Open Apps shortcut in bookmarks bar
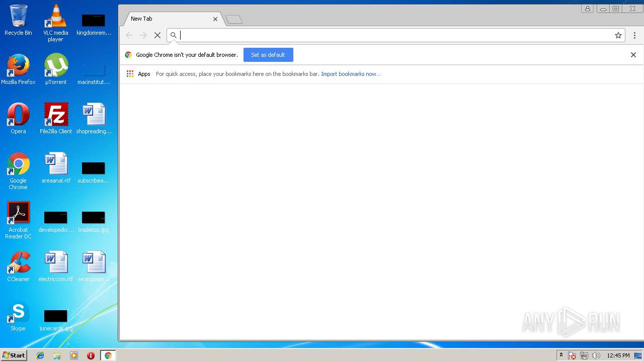The image size is (644, 362). coord(138,74)
